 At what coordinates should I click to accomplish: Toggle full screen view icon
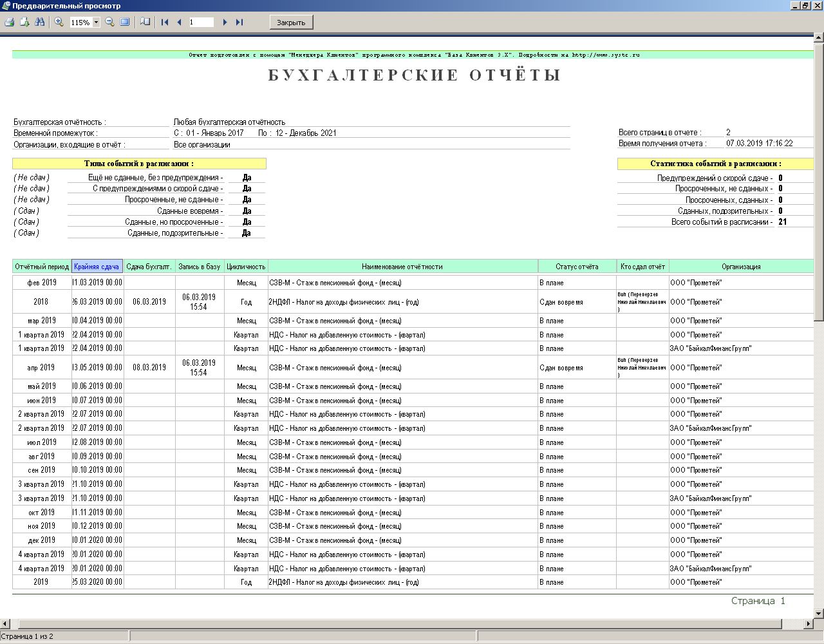coord(125,22)
